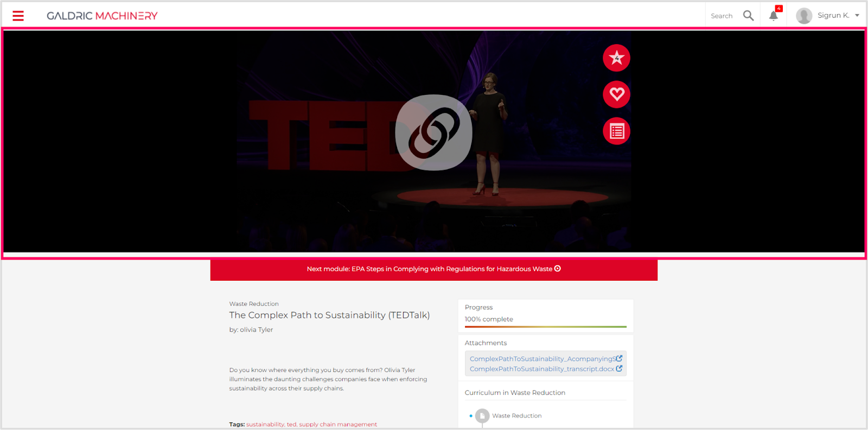Open notifications bell with red badge

774,15
